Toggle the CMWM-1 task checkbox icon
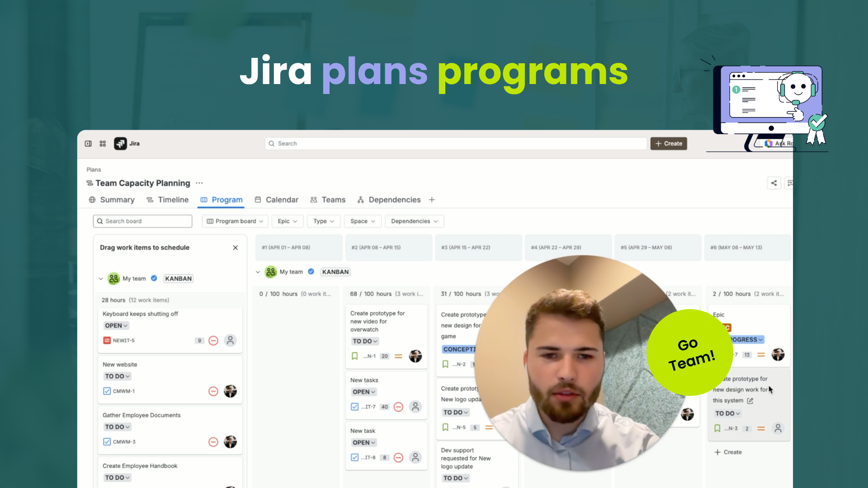Viewport: 868px width, 488px height. click(107, 391)
